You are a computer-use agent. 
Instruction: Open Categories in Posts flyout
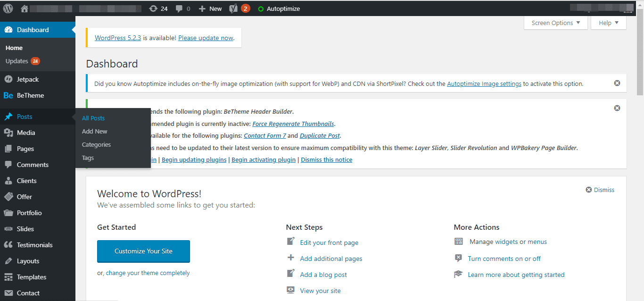tap(96, 144)
